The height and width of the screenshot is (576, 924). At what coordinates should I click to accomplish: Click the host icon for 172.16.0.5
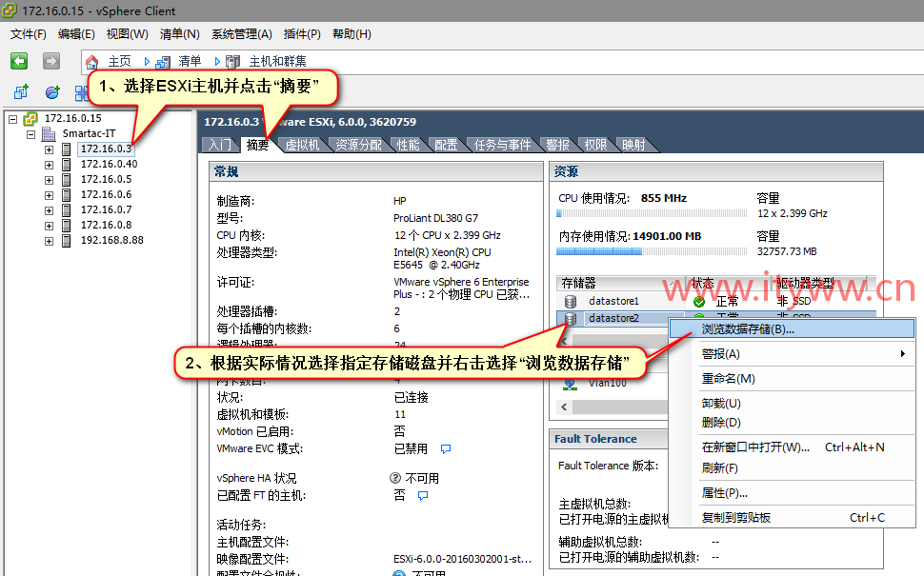pyautogui.click(x=67, y=180)
